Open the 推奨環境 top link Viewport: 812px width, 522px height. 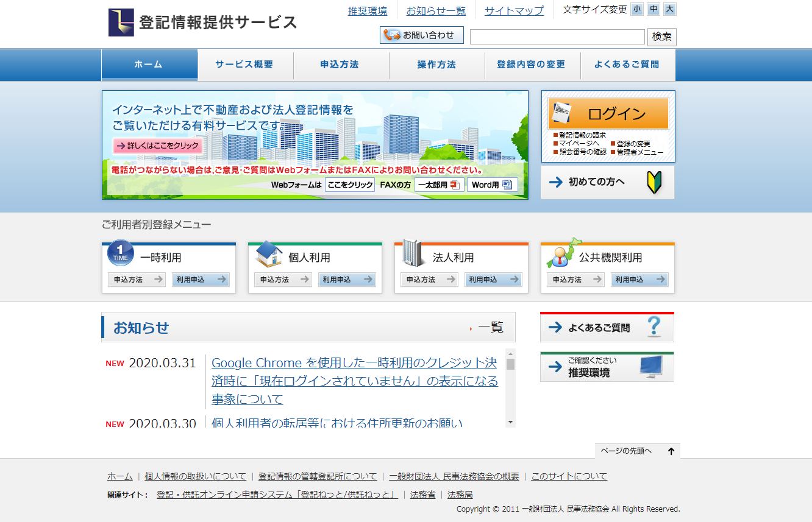coord(367,11)
